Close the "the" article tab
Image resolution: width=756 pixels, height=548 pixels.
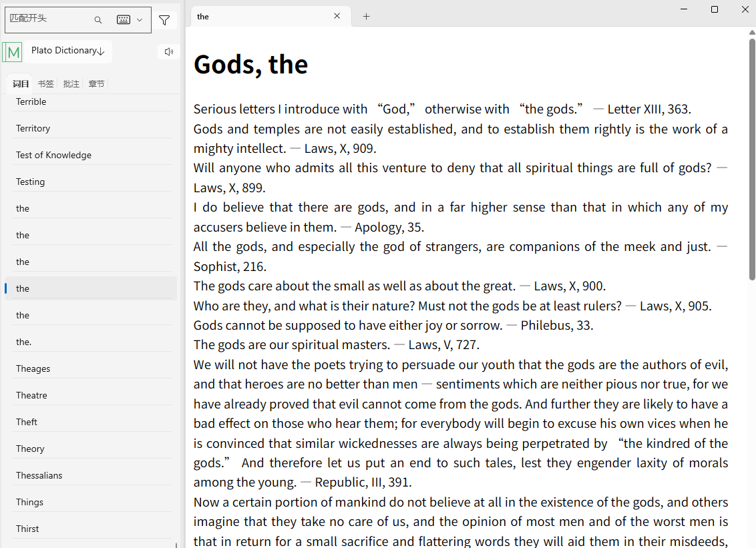pos(337,16)
